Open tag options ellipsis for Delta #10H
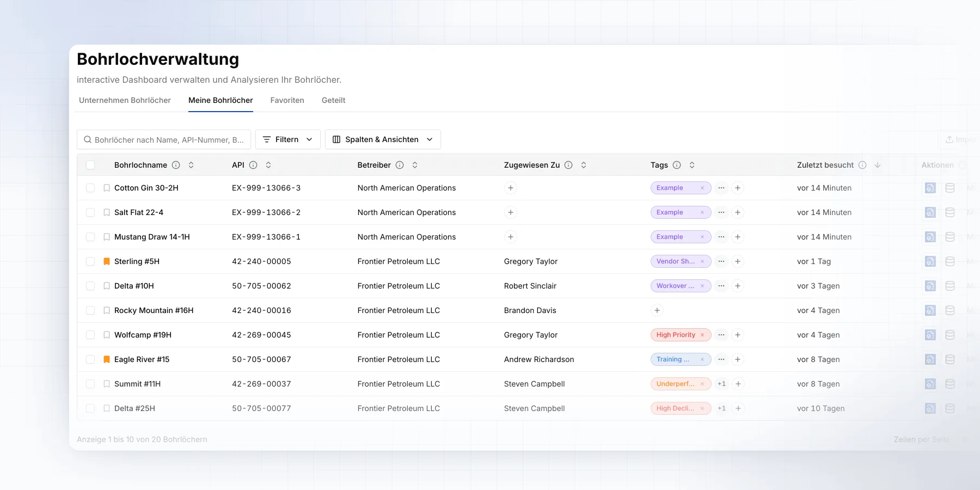 (721, 286)
